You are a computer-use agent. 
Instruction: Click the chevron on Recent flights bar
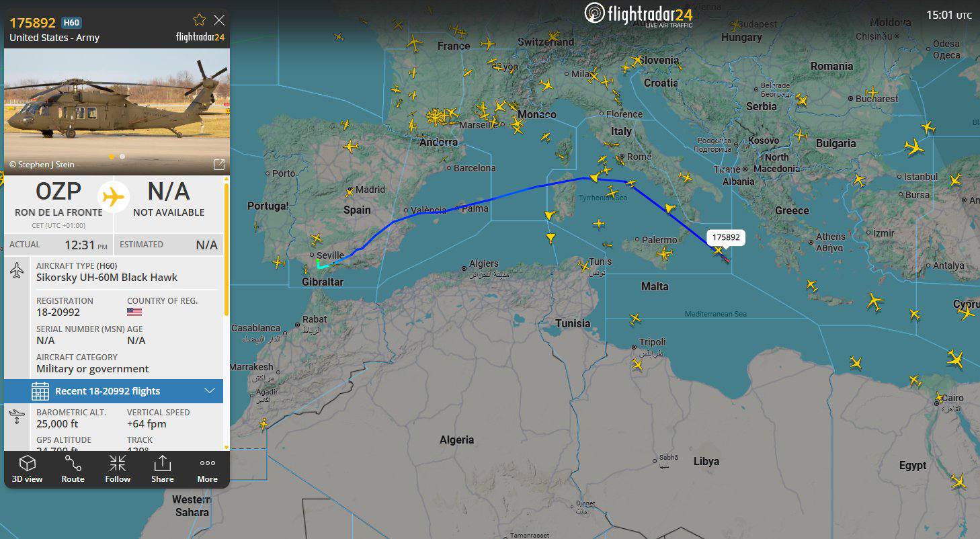pos(209,391)
